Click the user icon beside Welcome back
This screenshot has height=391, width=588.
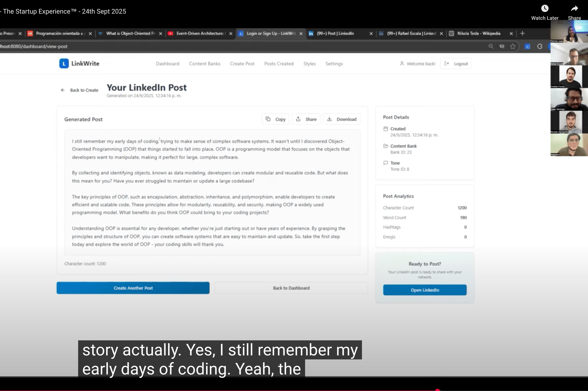click(x=402, y=63)
